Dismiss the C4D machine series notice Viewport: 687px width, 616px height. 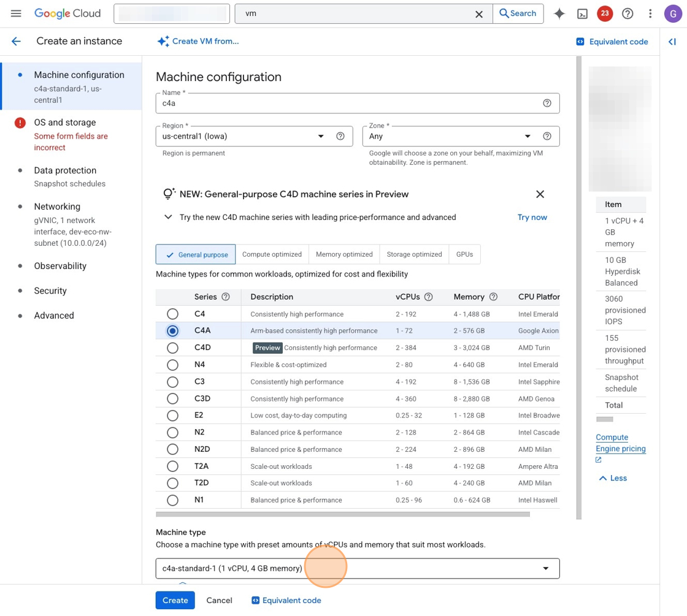[x=540, y=194]
